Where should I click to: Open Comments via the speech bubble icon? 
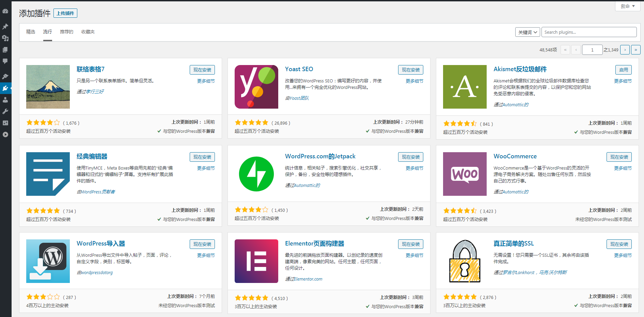5,61
